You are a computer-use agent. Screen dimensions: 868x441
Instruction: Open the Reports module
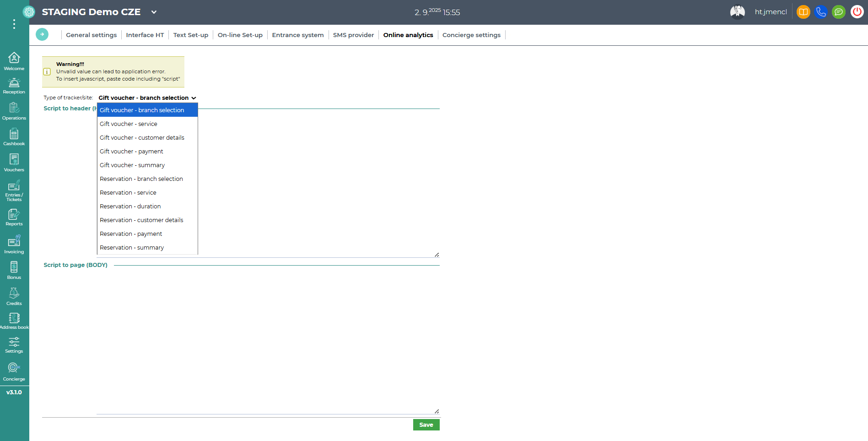pos(14,218)
